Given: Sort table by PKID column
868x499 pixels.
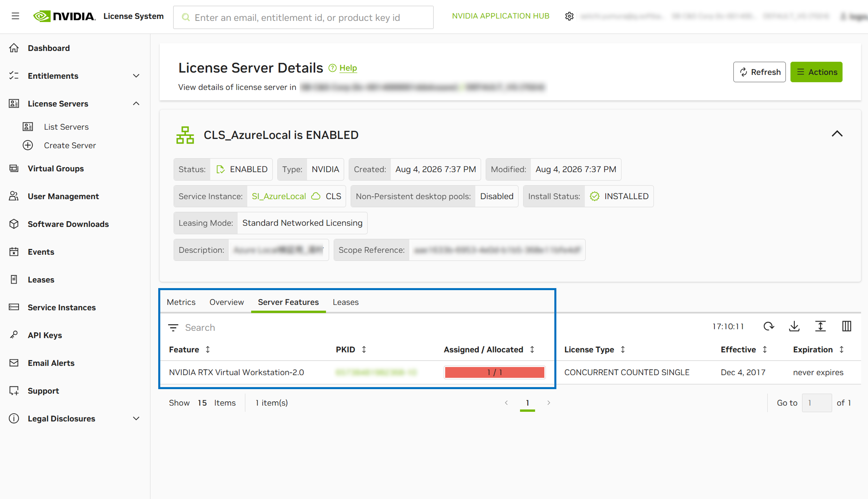Looking at the screenshot, I should pyautogui.click(x=364, y=350).
